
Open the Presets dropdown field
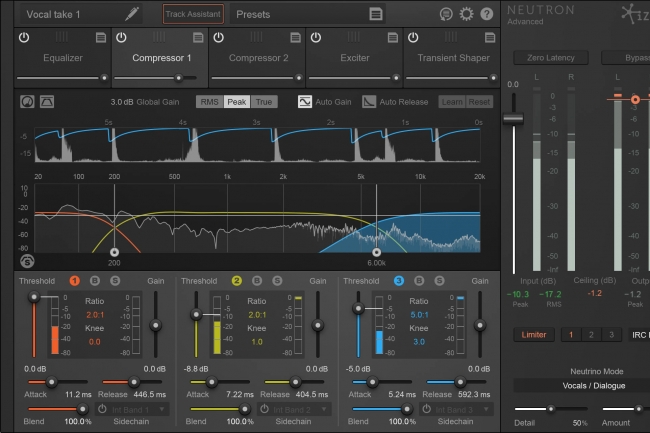pos(308,14)
